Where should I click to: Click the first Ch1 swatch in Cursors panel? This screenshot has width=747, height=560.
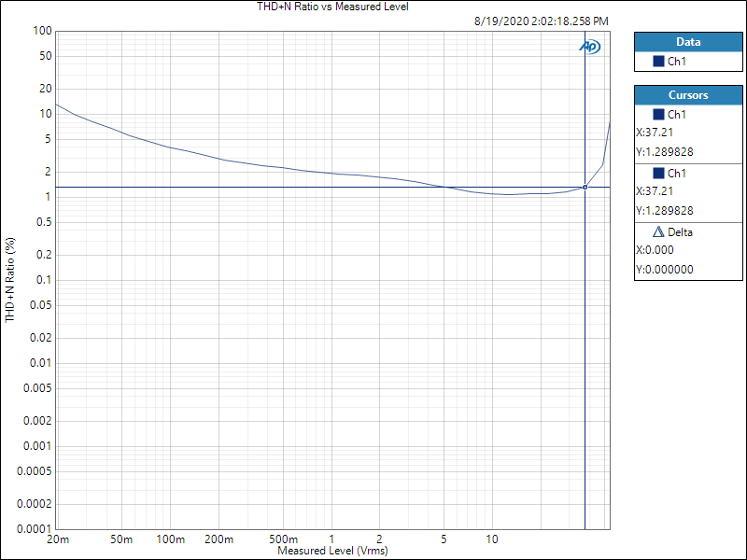tap(658, 114)
